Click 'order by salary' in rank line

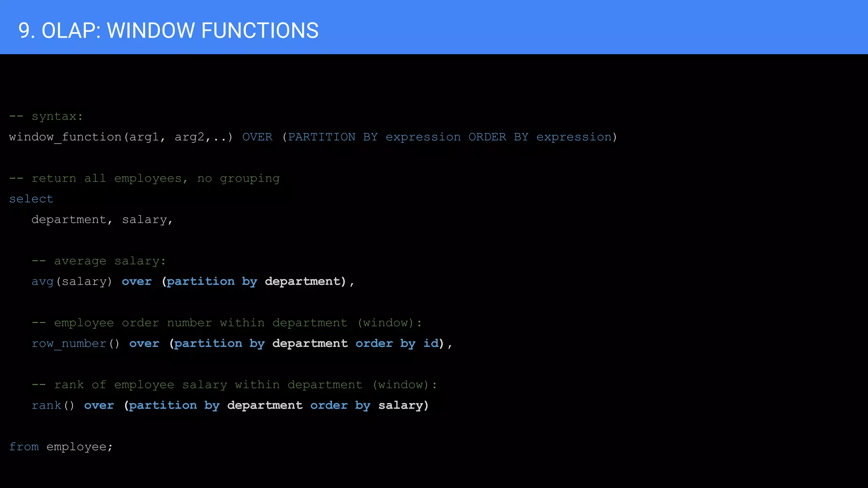pyautogui.click(x=367, y=405)
